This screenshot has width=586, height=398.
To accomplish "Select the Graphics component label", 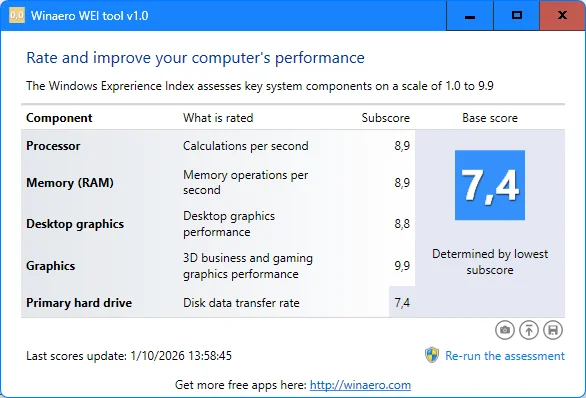I will point(50,266).
